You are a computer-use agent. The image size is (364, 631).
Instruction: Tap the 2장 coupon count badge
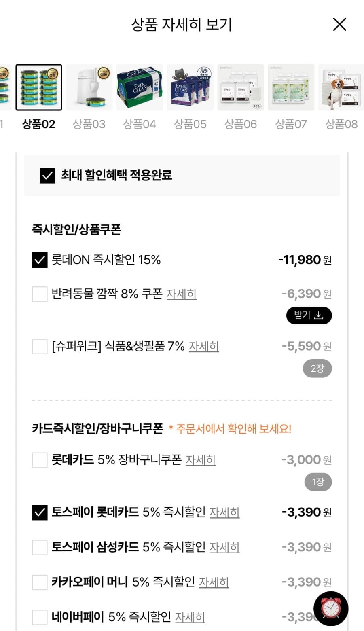tap(317, 368)
